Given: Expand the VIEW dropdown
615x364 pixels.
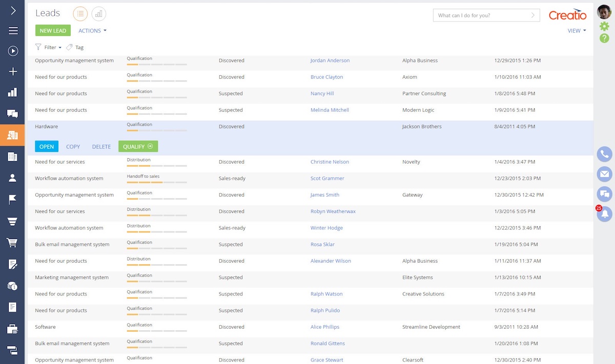Looking at the screenshot, I should (x=577, y=31).
